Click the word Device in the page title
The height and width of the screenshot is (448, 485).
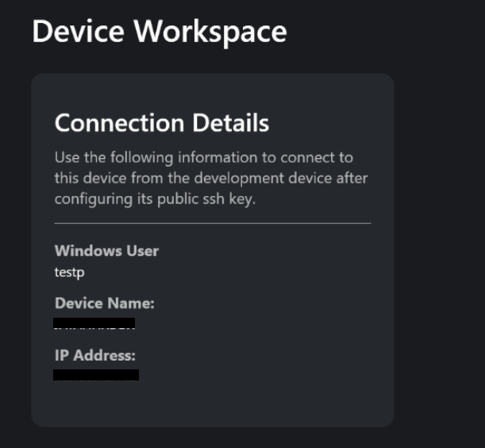click(79, 32)
